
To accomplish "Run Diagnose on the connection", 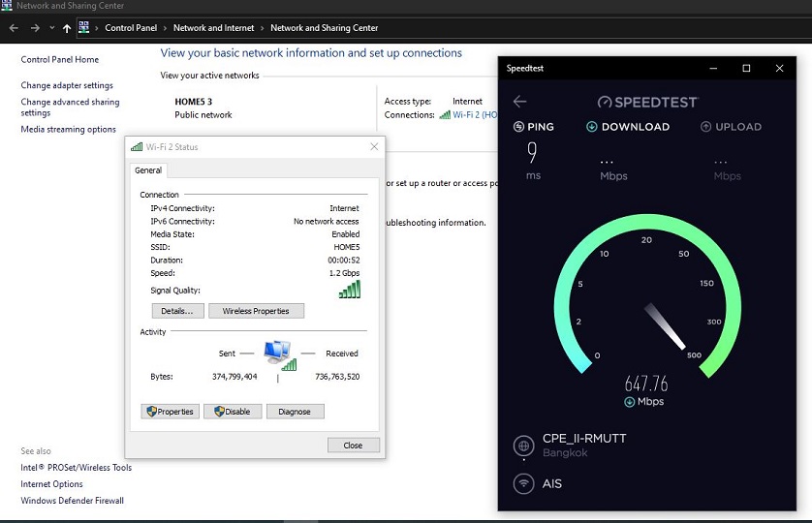I will click(295, 412).
